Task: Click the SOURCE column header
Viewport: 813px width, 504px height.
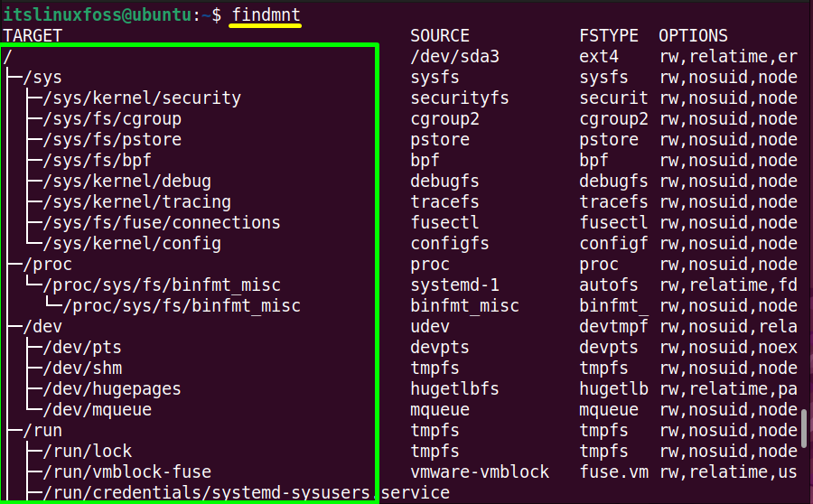Action: coord(440,36)
